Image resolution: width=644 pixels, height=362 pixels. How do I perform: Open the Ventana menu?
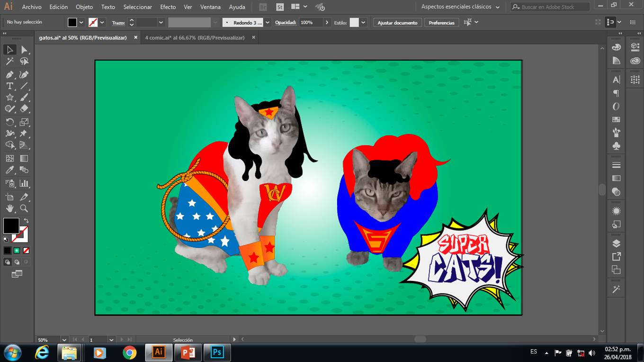coord(211,7)
